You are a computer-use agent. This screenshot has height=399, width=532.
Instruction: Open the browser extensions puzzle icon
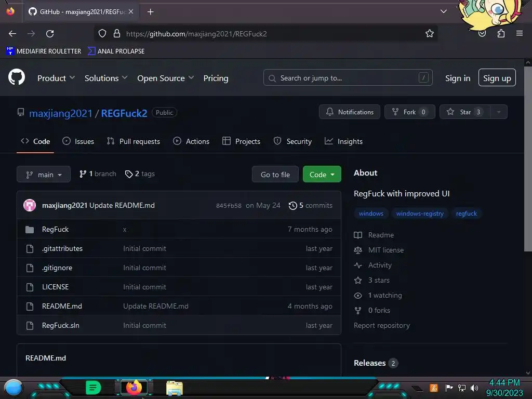[x=501, y=33]
